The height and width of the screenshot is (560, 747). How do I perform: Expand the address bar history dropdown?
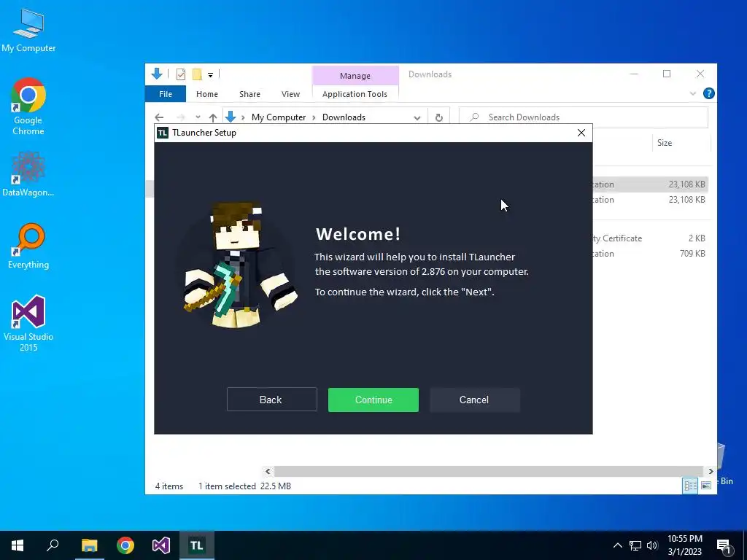417,117
